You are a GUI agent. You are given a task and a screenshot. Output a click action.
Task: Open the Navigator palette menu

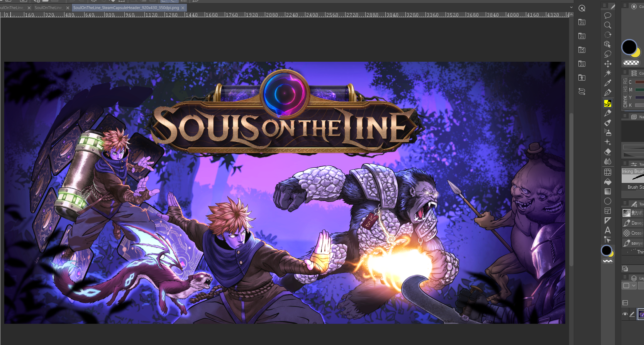click(x=625, y=116)
